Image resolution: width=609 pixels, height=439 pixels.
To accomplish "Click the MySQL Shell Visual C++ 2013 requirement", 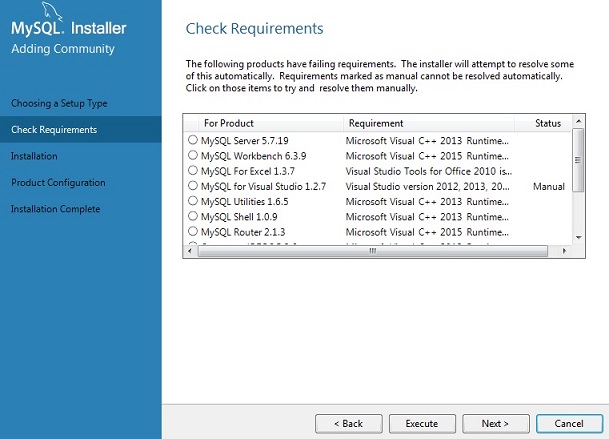I will click(427, 217).
